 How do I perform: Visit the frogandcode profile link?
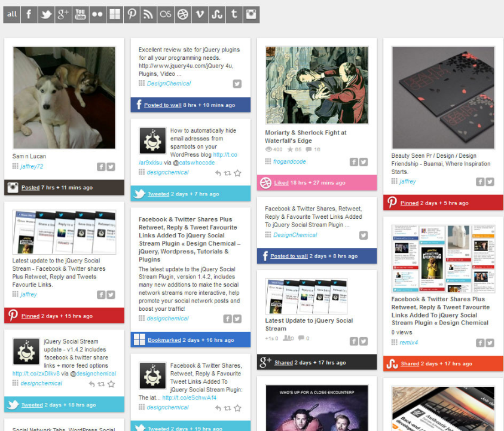(x=289, y=161)
